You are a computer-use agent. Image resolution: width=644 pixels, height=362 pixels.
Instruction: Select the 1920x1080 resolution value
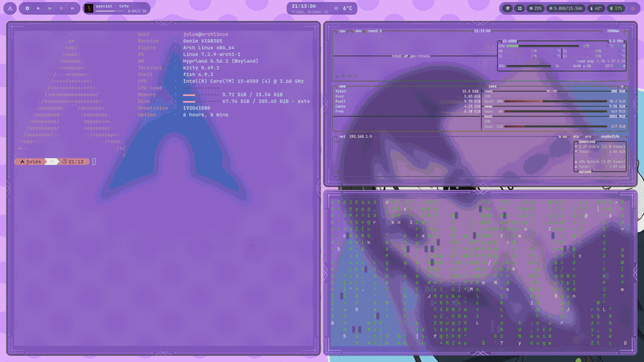(x=197, y=108)
